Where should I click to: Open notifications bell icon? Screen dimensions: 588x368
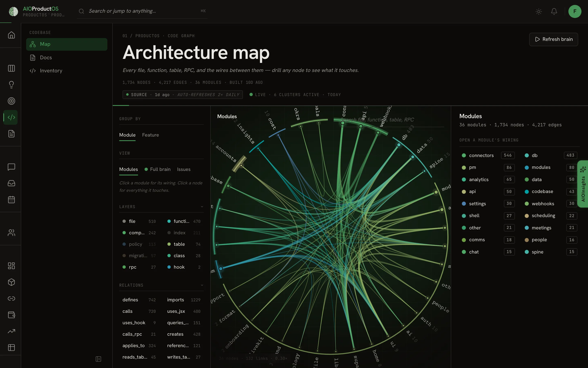coord(554,11)
